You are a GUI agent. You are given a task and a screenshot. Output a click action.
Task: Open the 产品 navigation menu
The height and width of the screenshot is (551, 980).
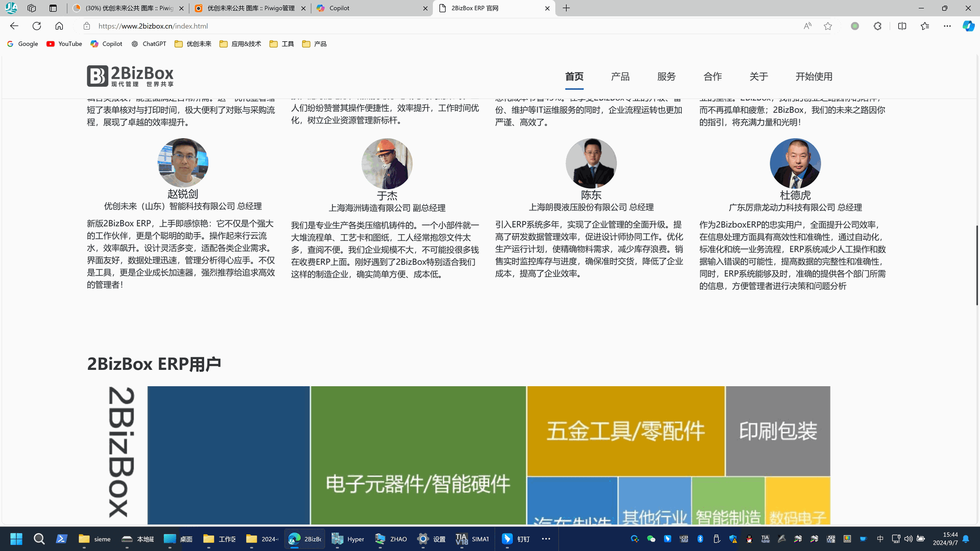click(x=620, y=77)
